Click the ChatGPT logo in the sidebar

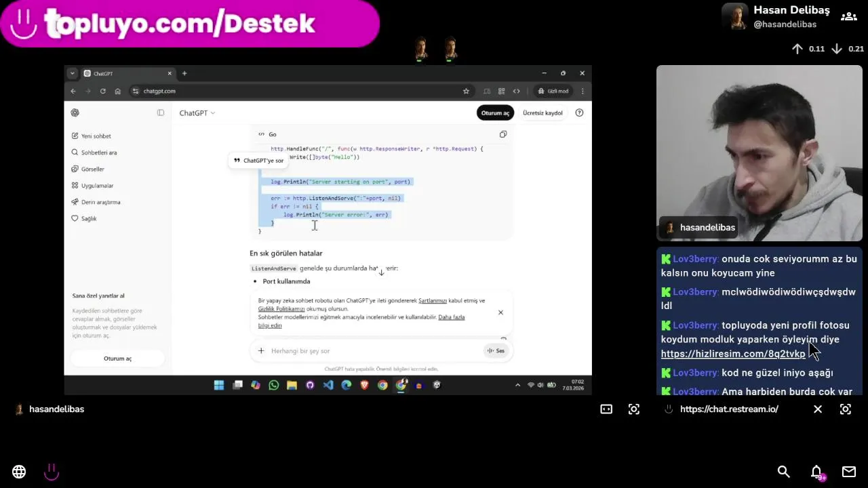(75, 113)
